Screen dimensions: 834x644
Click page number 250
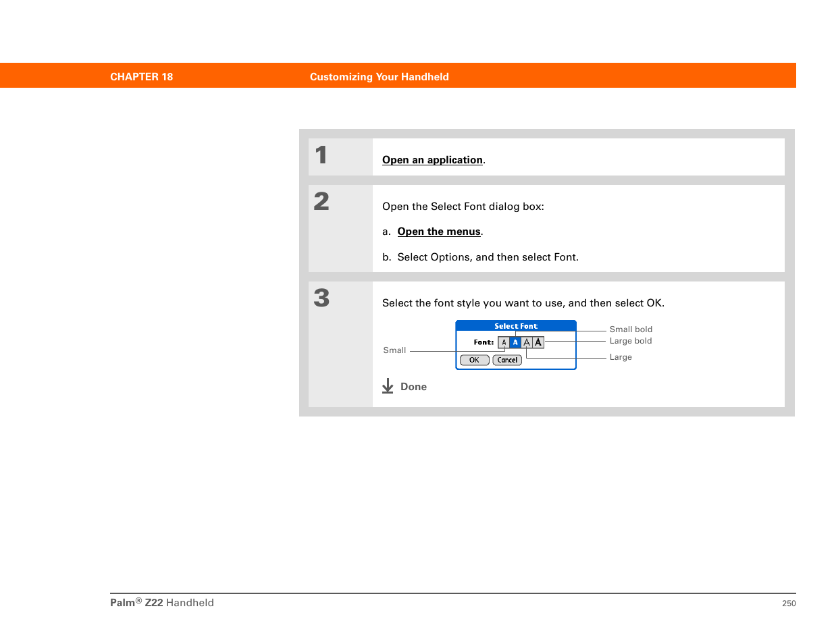coord(789,603)
